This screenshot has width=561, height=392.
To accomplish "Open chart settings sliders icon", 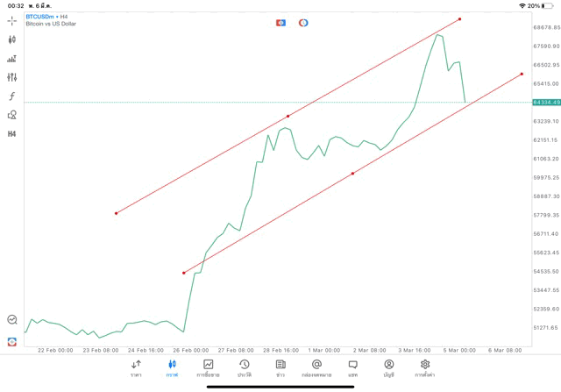I will click(x=12, y=77).
